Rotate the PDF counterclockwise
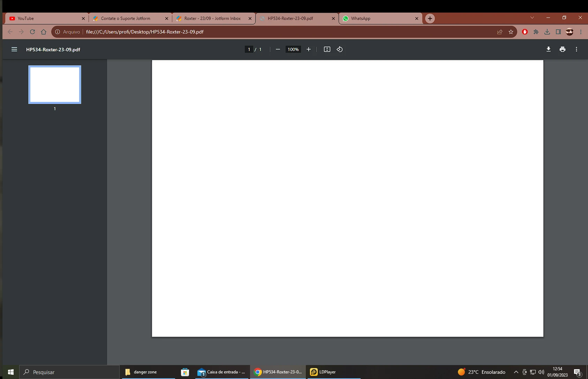The image size is (588, 379). [339, 49]
